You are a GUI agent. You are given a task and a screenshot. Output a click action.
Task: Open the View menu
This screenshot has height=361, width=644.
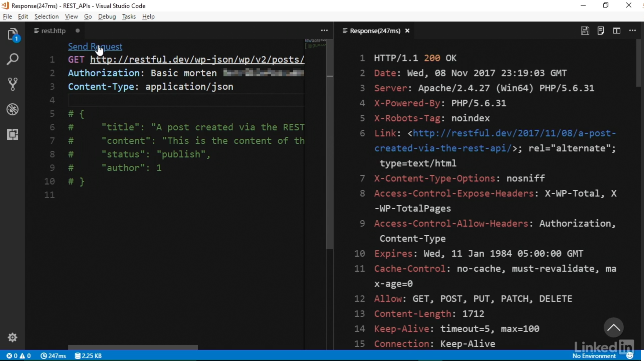pos(71,16)
